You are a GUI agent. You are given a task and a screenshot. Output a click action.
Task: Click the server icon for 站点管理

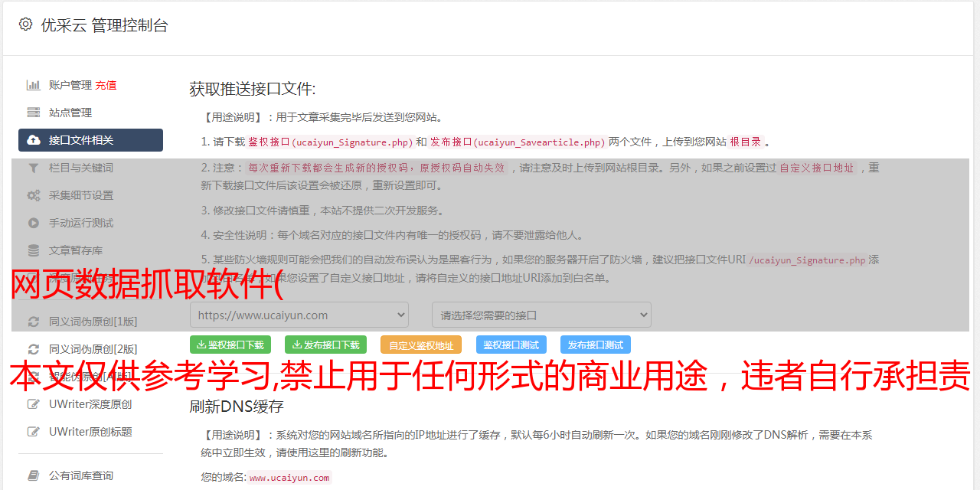(x=34, y=113)
